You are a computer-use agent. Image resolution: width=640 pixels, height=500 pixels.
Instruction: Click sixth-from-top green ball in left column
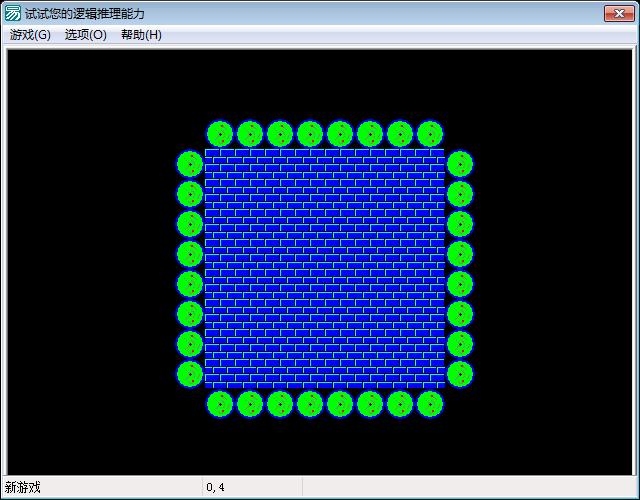(190, 314)
